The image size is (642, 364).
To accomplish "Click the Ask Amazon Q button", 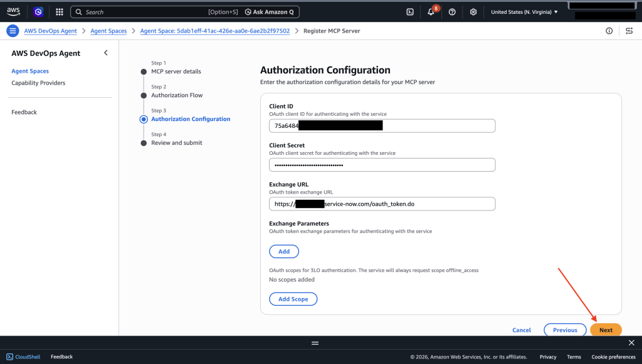I will (x=270, y=12).
